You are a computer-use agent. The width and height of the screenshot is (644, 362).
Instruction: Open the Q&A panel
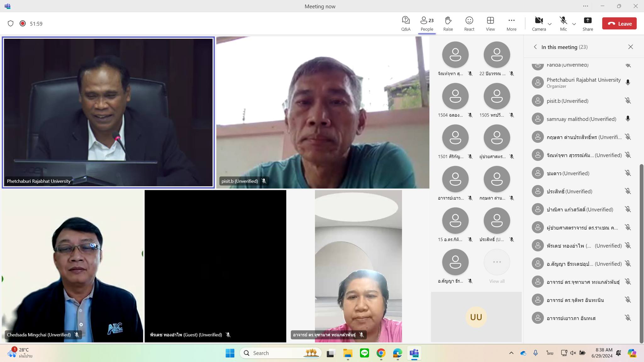(406, 24)
